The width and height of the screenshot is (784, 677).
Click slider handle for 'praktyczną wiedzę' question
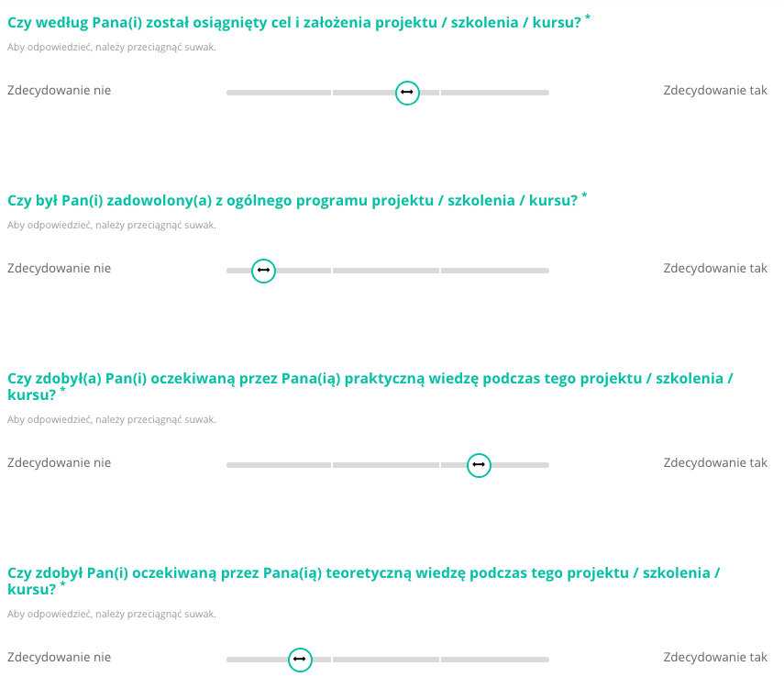coord(479,465)
